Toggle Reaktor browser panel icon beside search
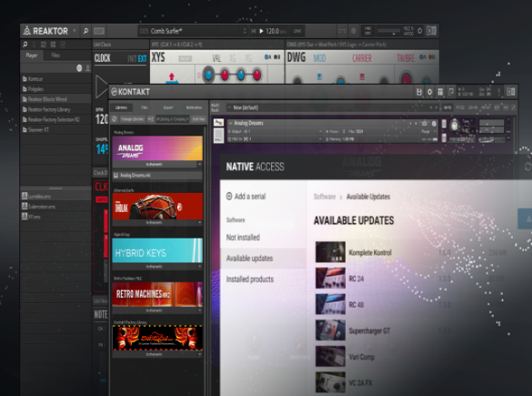The image size is (532, 396). point(99,31)
